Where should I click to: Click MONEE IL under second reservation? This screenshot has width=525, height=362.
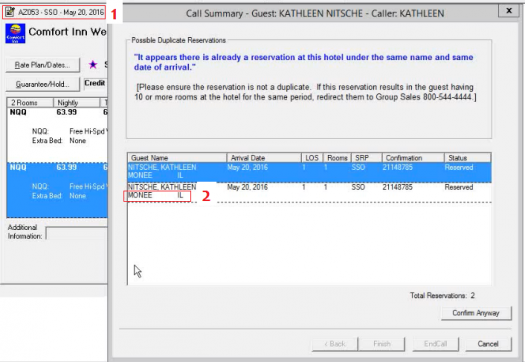coord(156,195)
